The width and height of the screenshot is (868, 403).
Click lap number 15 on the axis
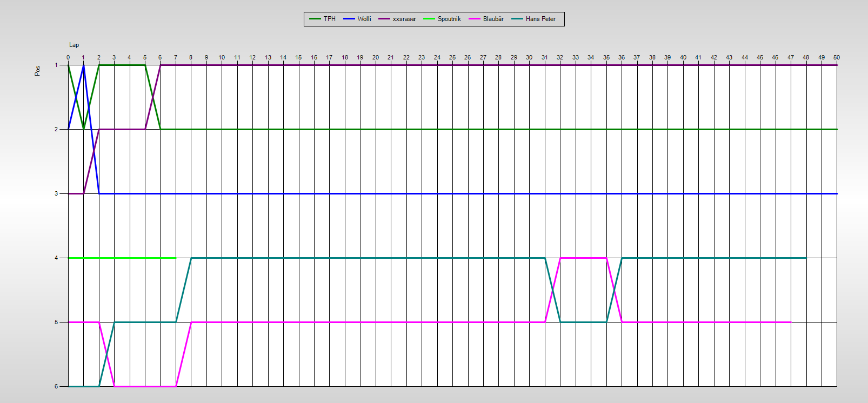[298, 57]
